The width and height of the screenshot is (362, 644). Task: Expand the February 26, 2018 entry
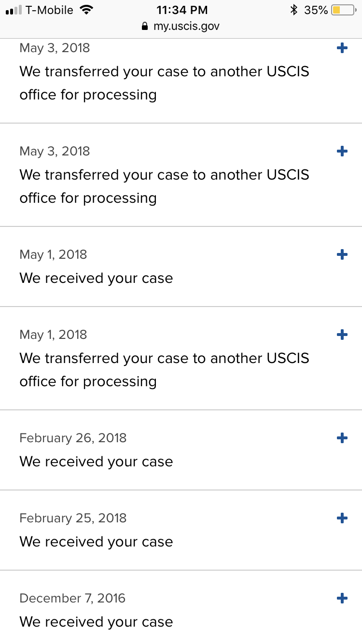342,438
